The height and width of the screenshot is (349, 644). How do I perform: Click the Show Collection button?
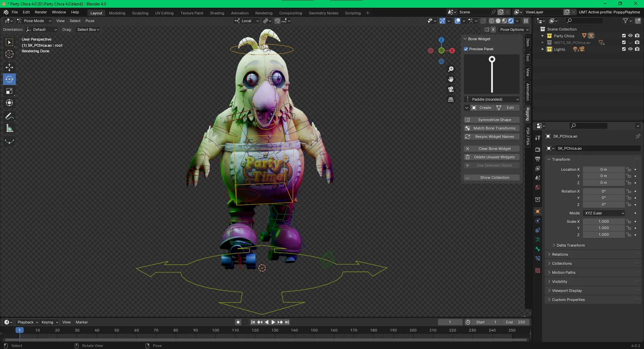tap(492, 178)
